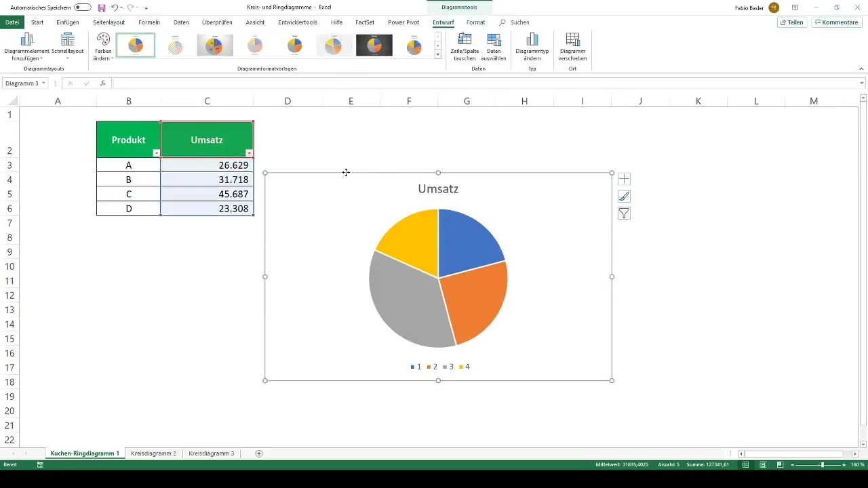Open the Produkt column filter dropdown

pos(156,153)
